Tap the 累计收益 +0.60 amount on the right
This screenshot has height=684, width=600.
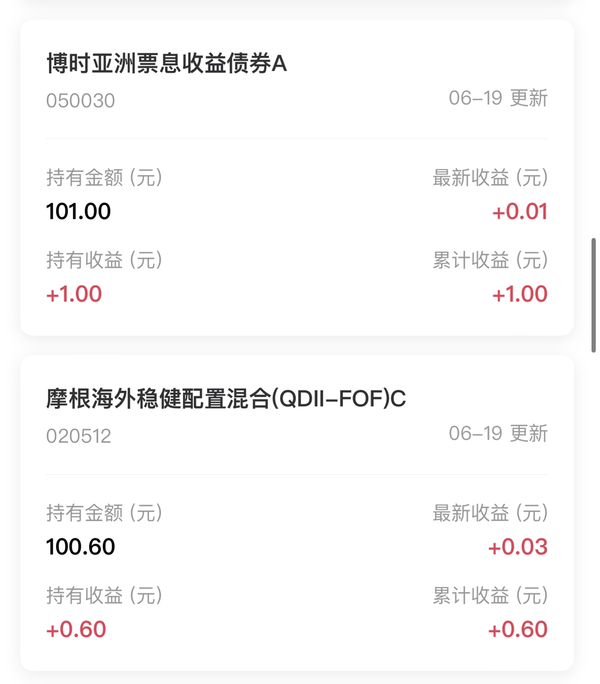[x=518, y=629]
